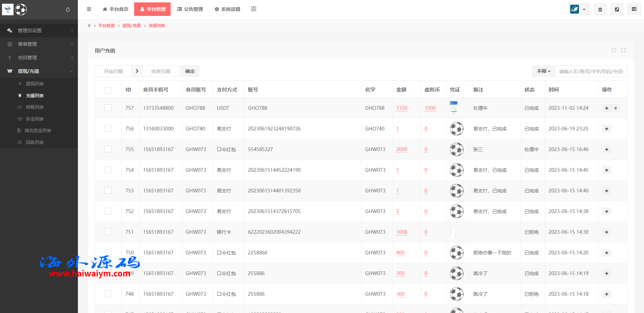
Task: Open the voucher thumbnail for record 757
Action: [x=454, y=108]
